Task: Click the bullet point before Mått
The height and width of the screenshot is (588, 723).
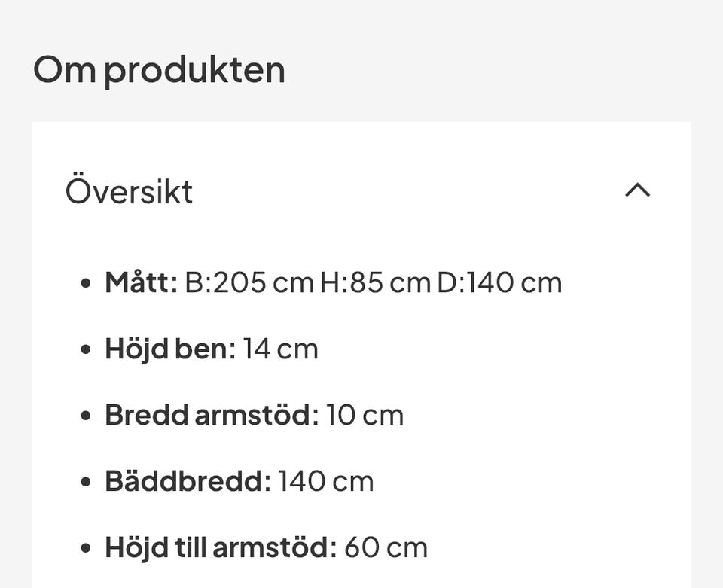Action: point(86,284)
